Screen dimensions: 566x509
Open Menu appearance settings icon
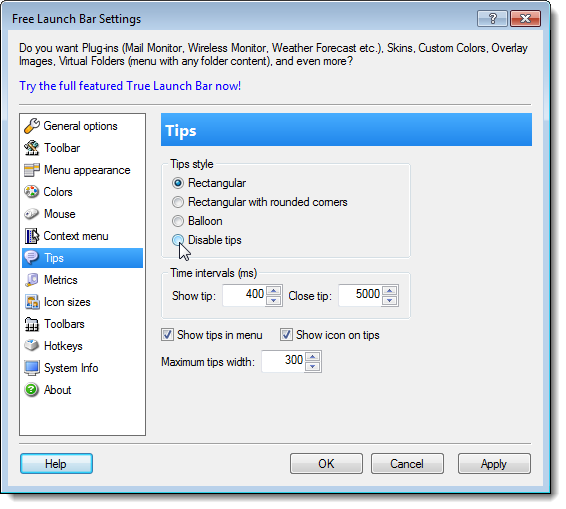pyautogui.click(x=32, y=170)
